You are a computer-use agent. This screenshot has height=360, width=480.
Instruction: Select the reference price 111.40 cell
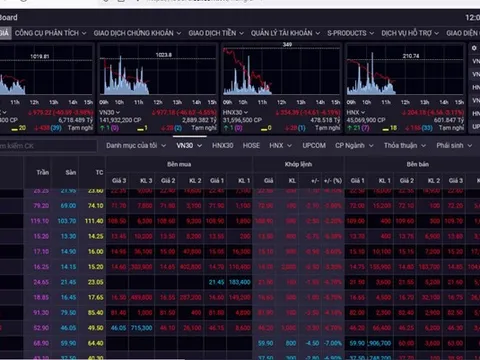[x=94, y=221]
